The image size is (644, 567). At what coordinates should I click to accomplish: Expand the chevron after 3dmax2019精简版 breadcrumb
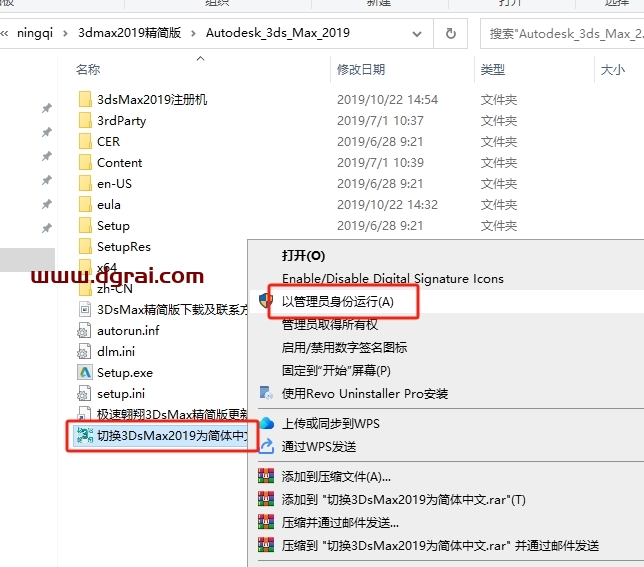[x=193, y=33]
